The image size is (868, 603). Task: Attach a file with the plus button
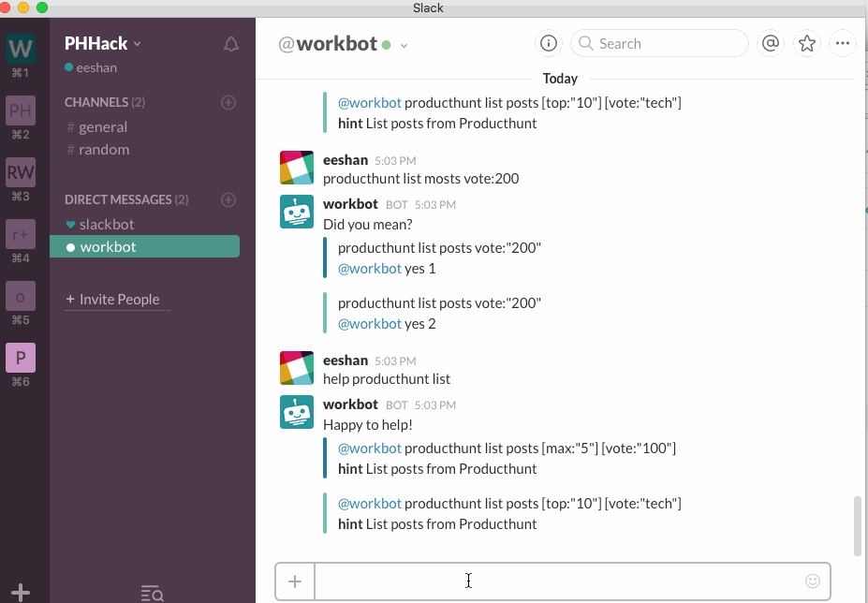295,581
